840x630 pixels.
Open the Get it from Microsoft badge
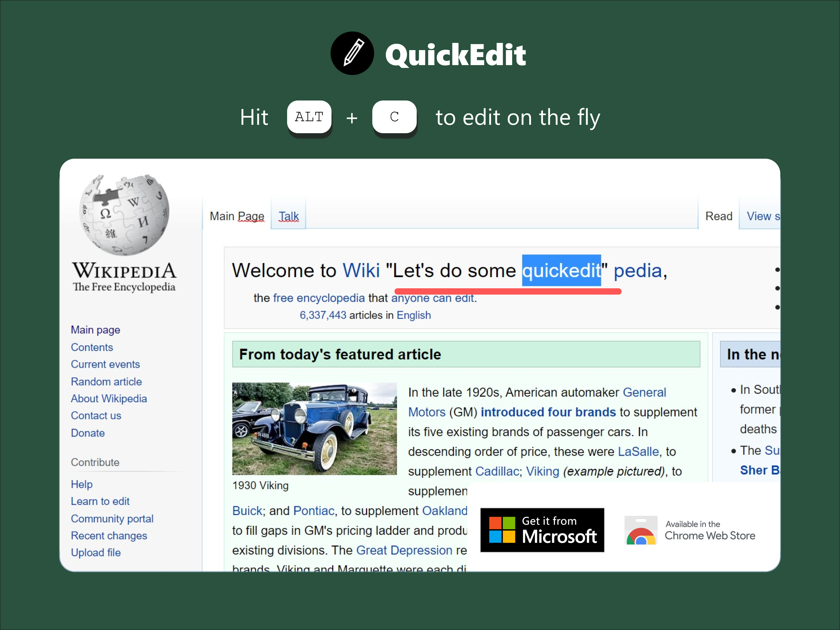point(542,530)
